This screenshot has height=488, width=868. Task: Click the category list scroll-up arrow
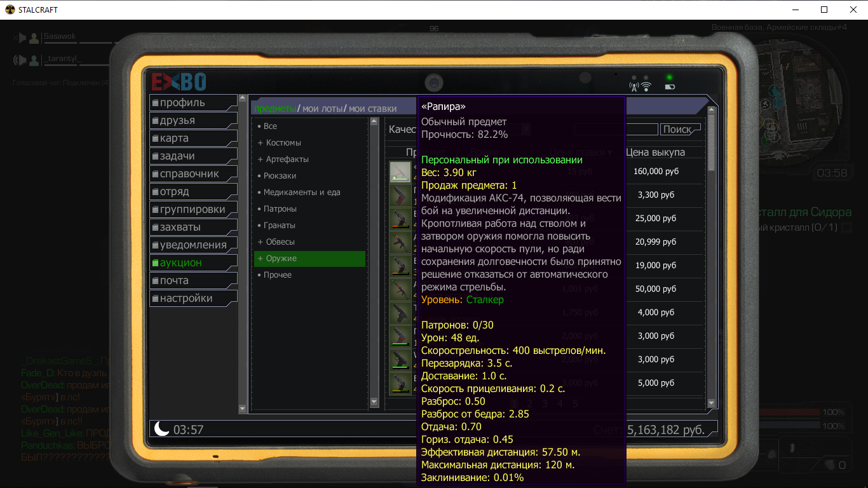click(374, 122)
